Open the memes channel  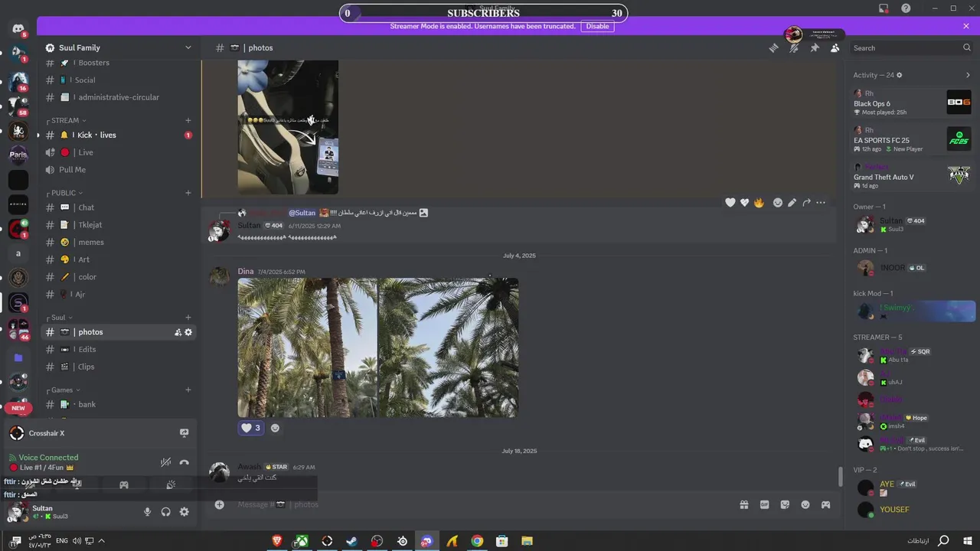pos(119,242)
